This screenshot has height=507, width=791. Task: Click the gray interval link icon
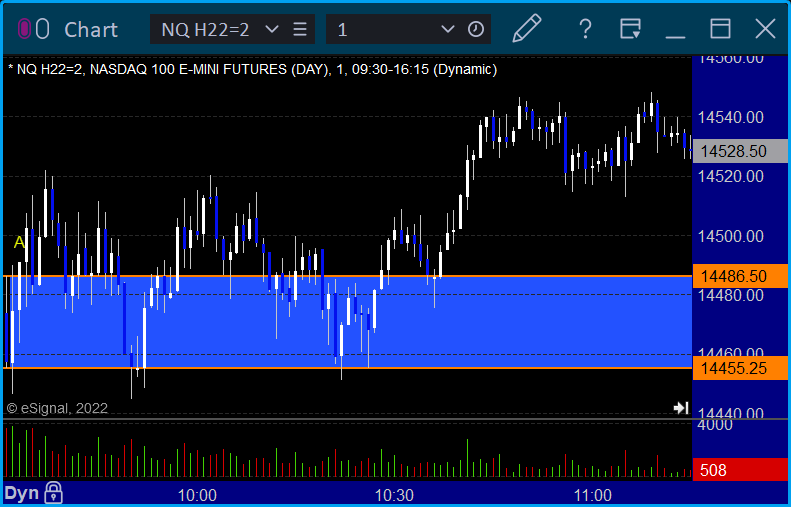42,29
